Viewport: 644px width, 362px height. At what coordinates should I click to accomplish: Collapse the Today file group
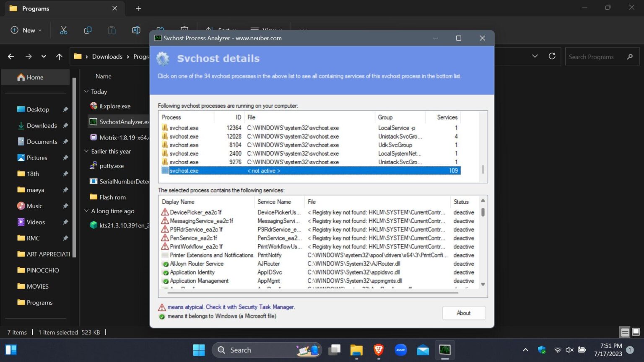(x=86, y=91)
